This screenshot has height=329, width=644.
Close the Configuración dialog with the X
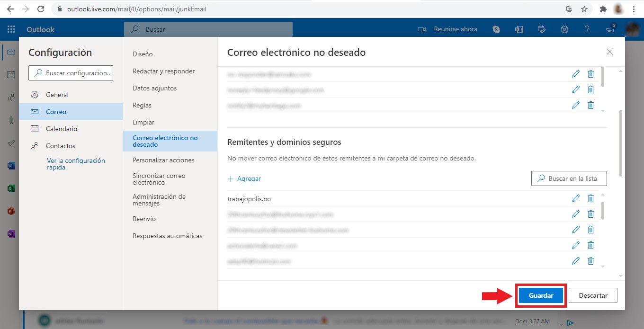[610, 52]
